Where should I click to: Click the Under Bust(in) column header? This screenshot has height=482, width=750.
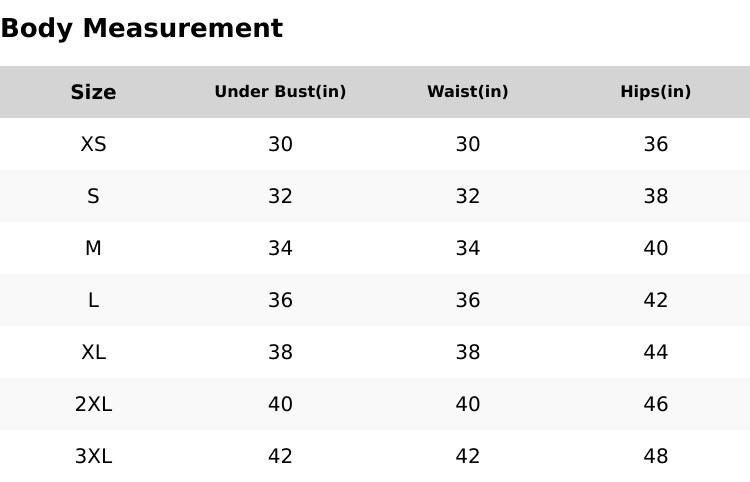point(280,92)
